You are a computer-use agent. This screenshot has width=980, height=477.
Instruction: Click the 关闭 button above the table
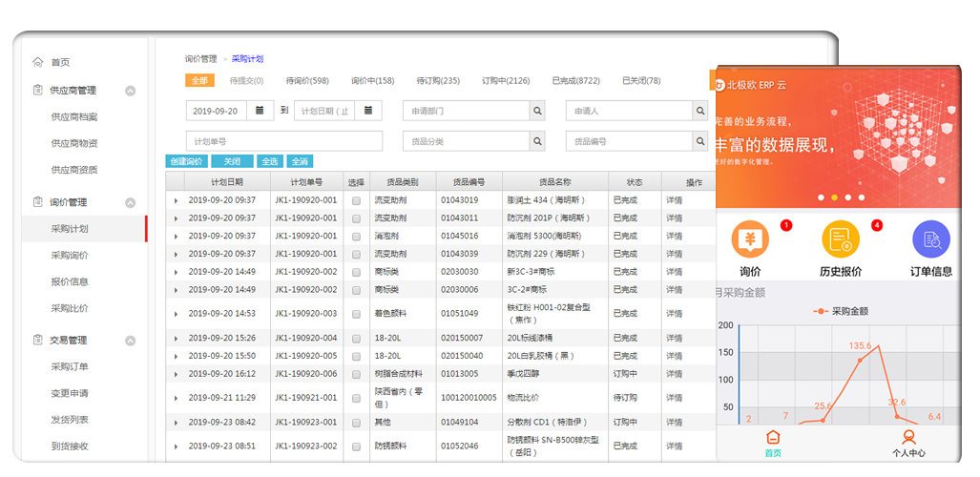coord(232,161)
